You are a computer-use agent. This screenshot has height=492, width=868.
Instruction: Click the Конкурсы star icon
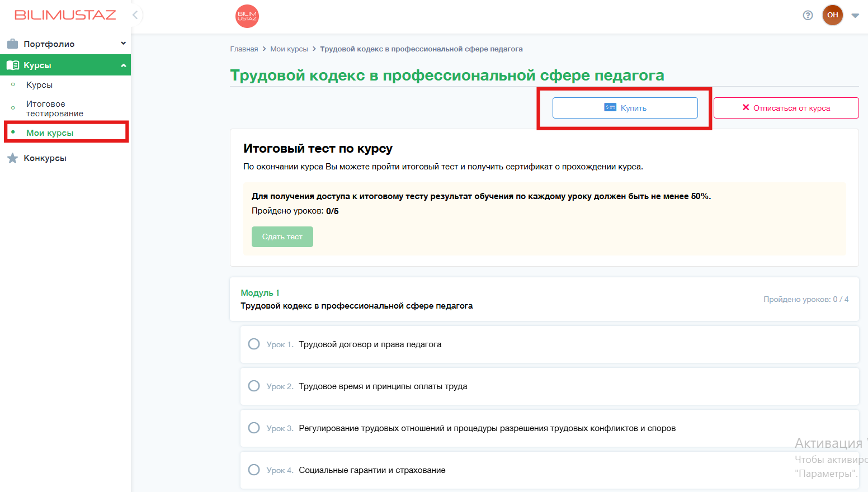[x=12, y=158]
